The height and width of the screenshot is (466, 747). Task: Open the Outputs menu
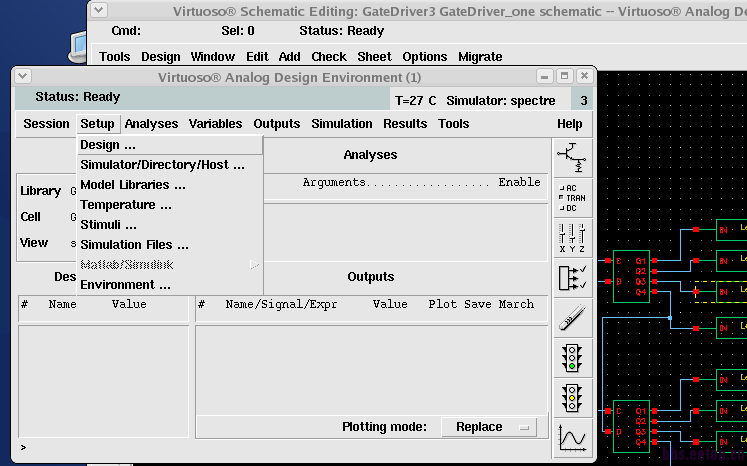pyautogui.click(x=277, y=124)
